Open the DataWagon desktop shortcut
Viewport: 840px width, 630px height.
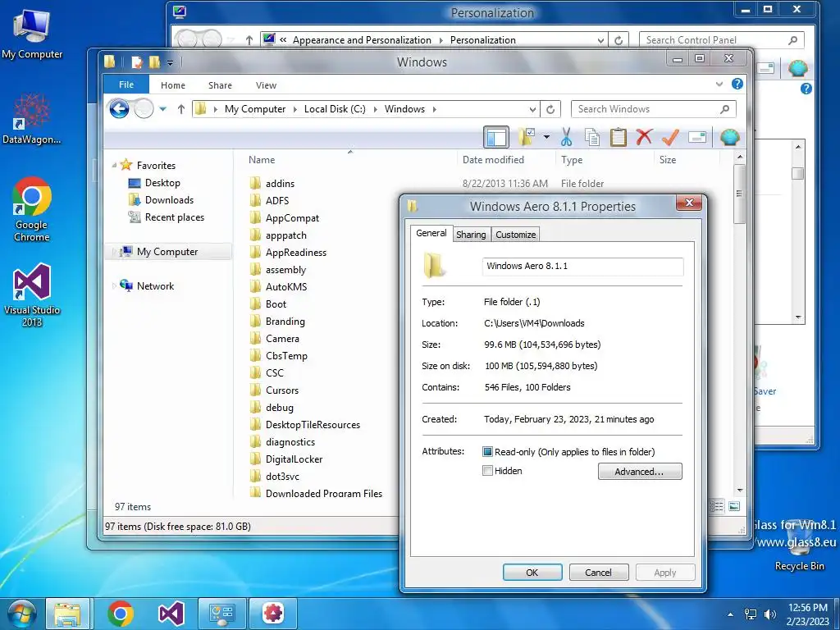pos(32,119)
